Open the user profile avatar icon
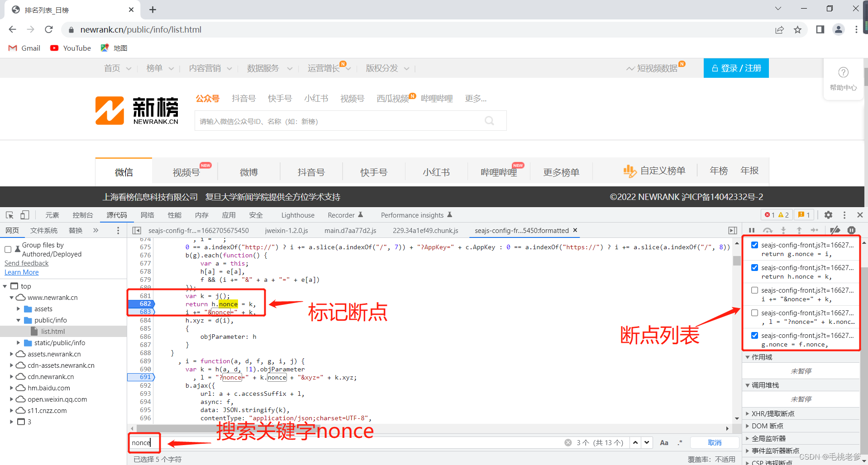 click(x=839, y=29)
